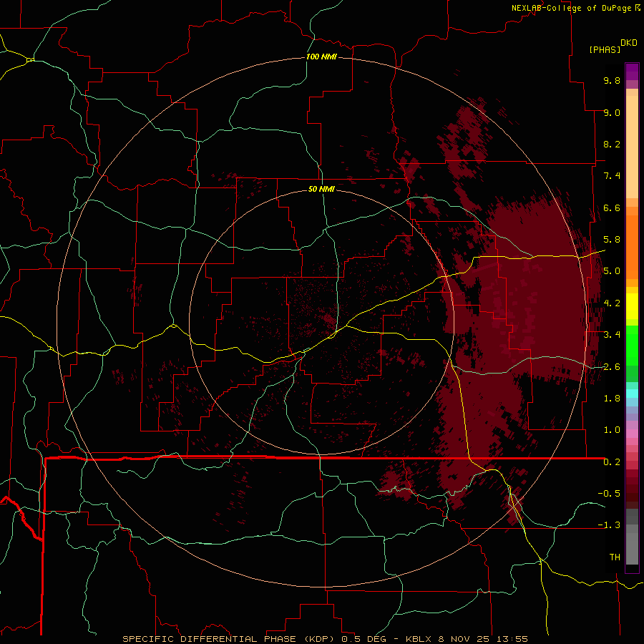The height and width of the screenshot is (644, 644).
Task: Click the -0.5 scale value
Action: [609, 494]
